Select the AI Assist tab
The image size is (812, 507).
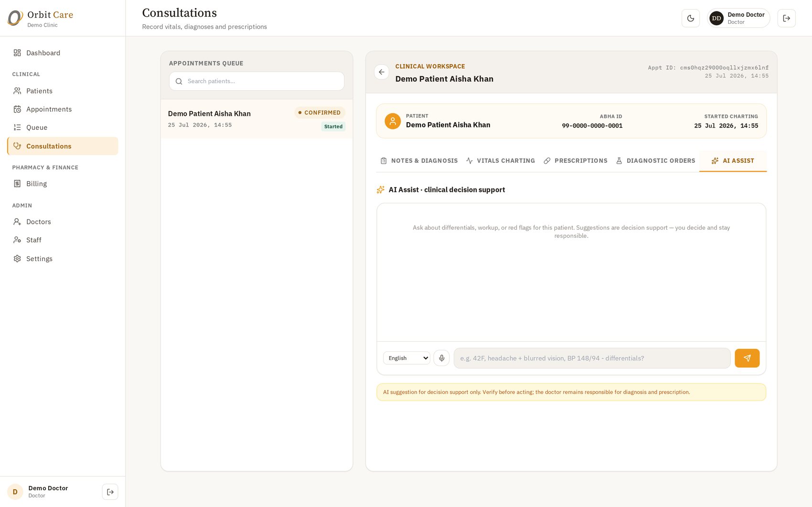(x=733, y=161)
